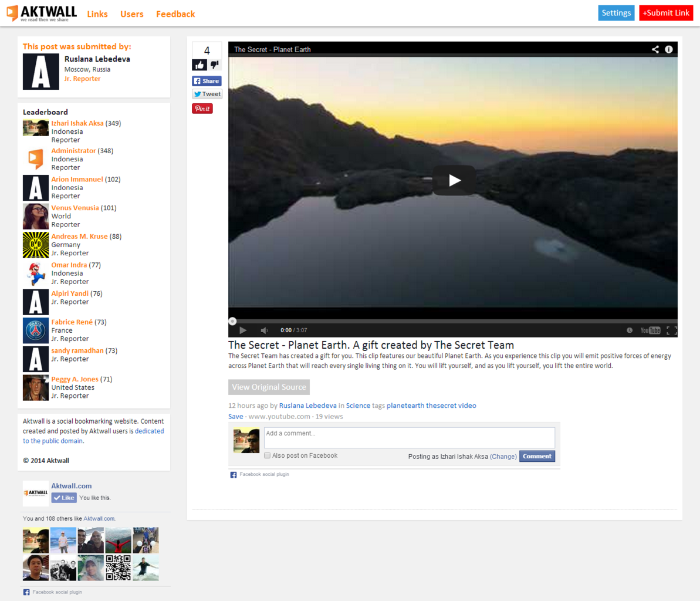Click Venus Venusia's photo avatar

36,216
